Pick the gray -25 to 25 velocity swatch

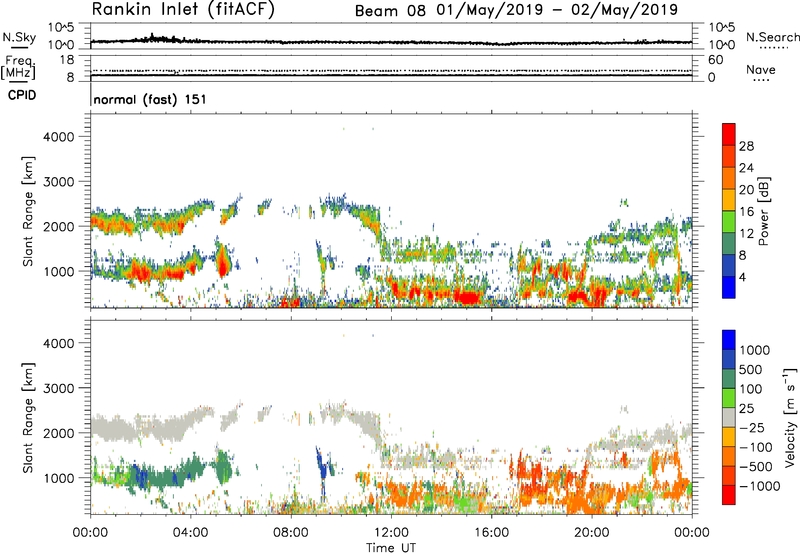(729, 417)
